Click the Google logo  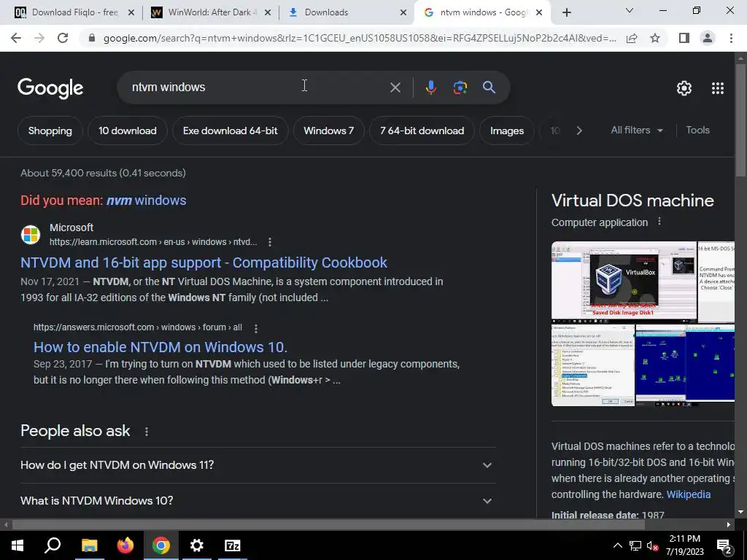(x=50, y=88)
